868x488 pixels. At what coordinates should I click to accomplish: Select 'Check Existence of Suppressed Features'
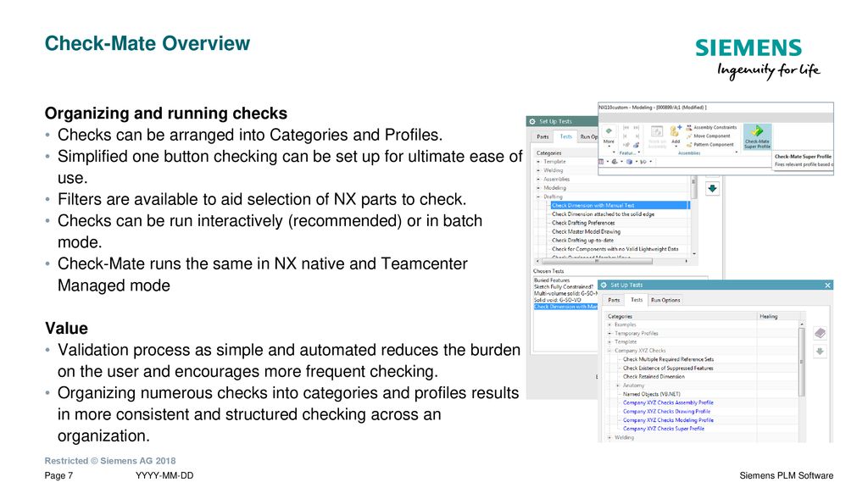(x=668, y=368)
